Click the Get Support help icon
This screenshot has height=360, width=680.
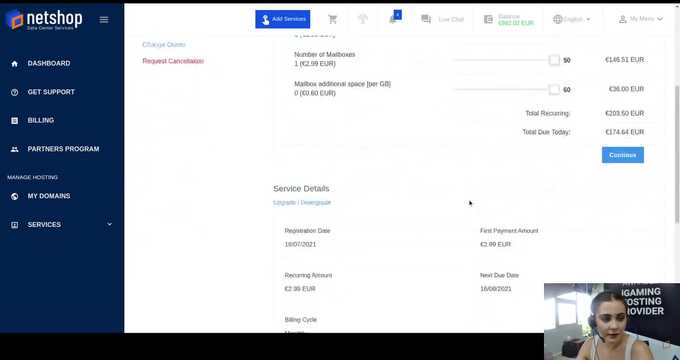tap(14, 92)
